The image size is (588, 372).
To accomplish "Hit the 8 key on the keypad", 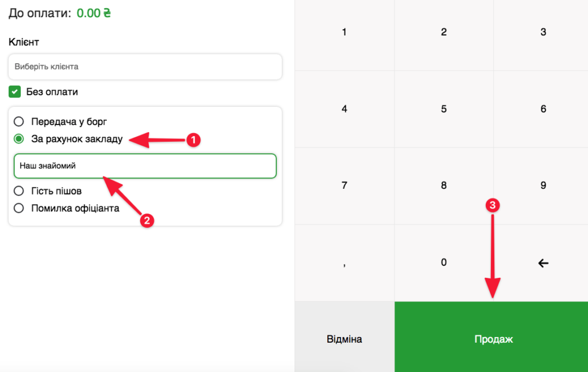I will click(444, 186).
